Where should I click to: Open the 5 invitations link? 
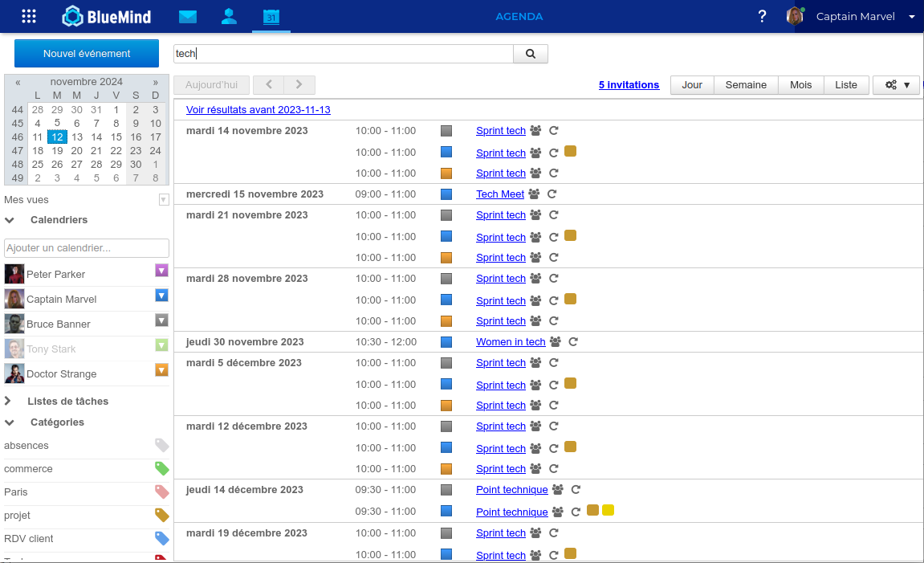[629, 85]
